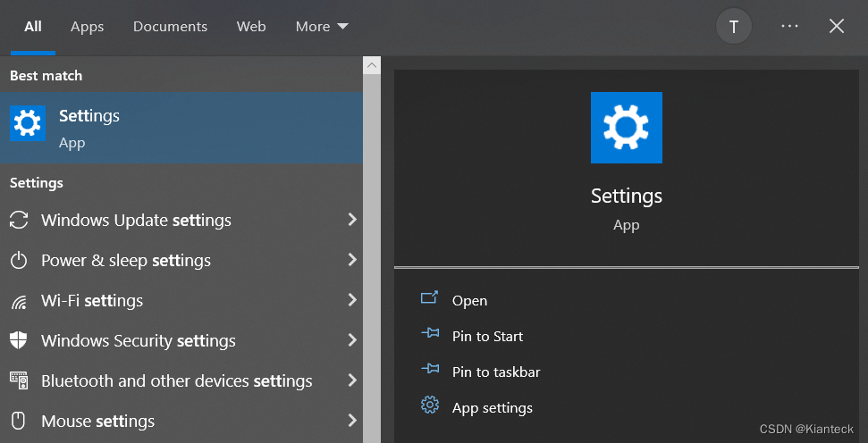Switch to the Apps tab
Viewport: 868px width, 443px height.
tap(87, 27)
